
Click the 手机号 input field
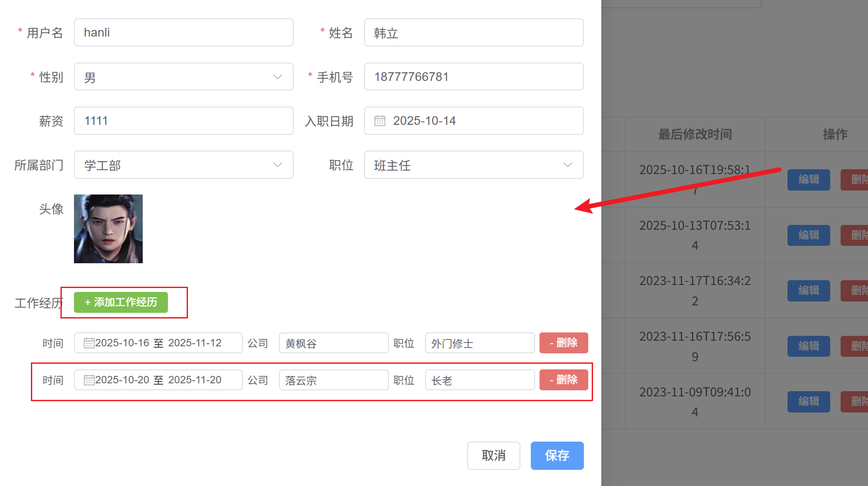473,77
